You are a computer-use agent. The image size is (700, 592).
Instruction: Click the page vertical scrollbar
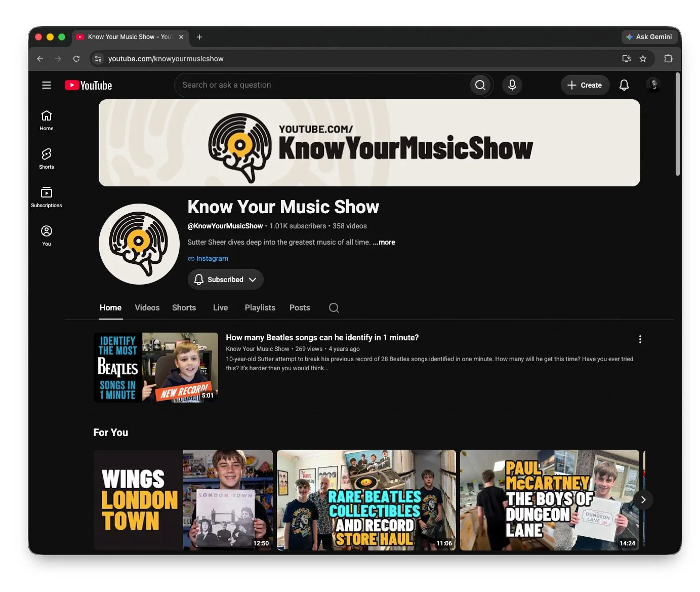678,124
